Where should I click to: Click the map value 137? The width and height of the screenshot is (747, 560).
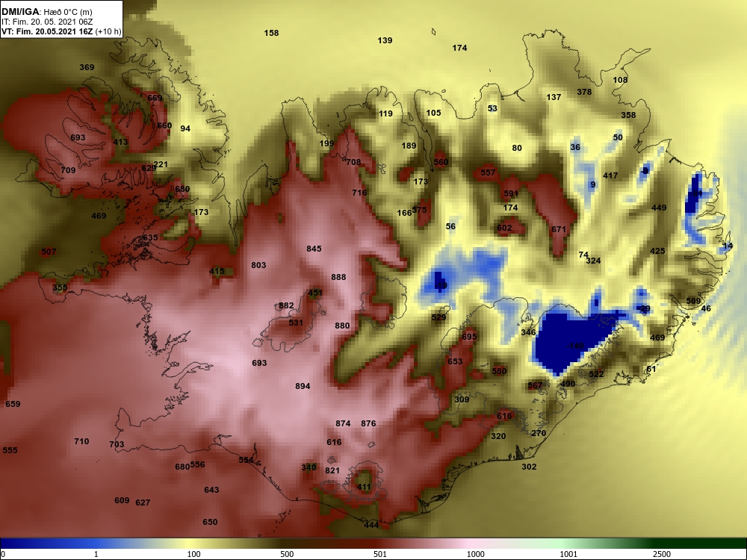click(x=554, y=97)
